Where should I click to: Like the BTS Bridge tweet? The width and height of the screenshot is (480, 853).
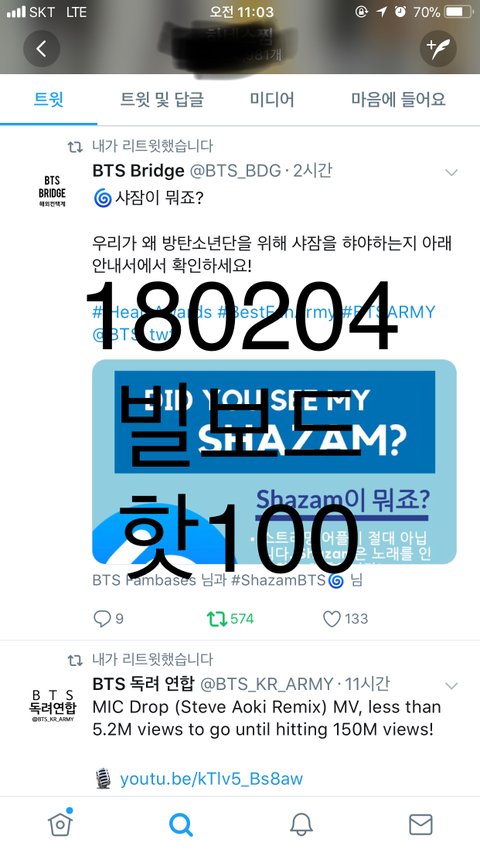[x=332, y=619]
